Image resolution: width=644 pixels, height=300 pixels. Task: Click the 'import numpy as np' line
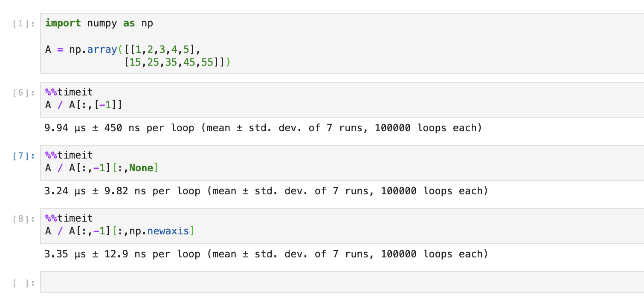tap(99, 23)
